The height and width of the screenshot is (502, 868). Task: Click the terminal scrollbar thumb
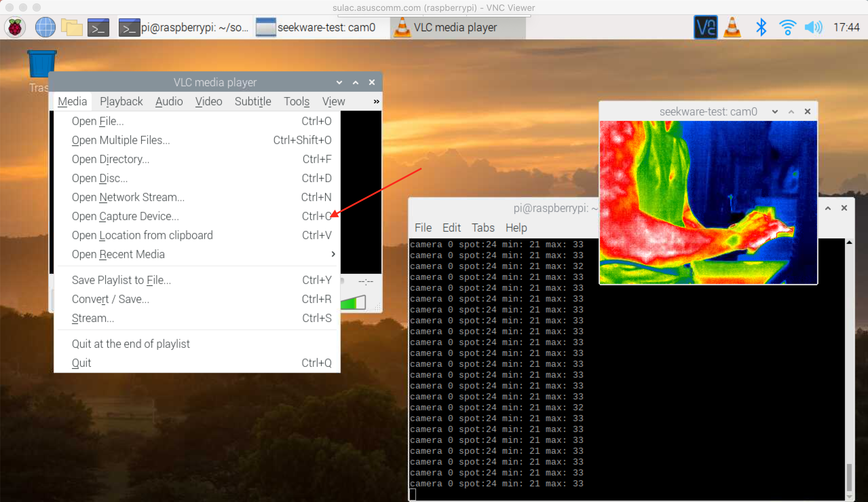click(x=849, y=477)
